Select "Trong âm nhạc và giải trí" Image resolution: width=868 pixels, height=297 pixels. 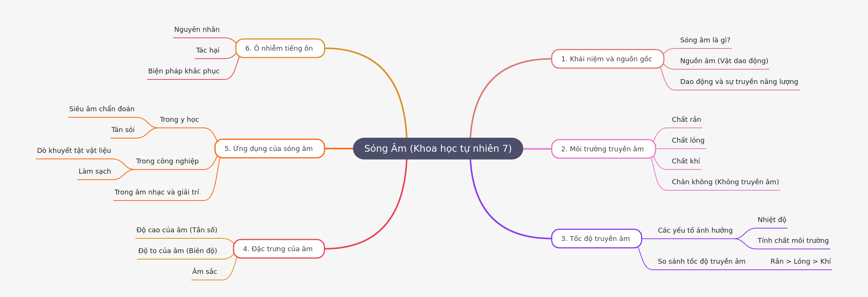(156, 192)
